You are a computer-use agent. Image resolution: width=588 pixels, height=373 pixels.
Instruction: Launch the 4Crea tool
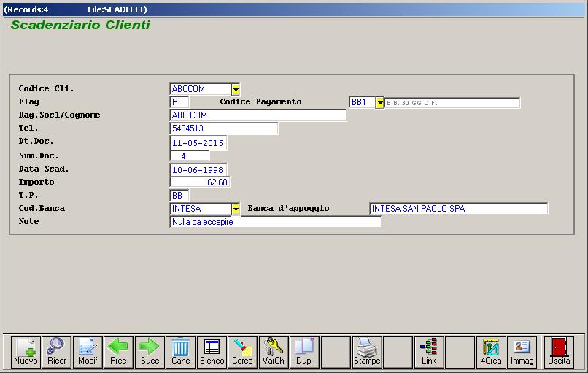(491, 352)
